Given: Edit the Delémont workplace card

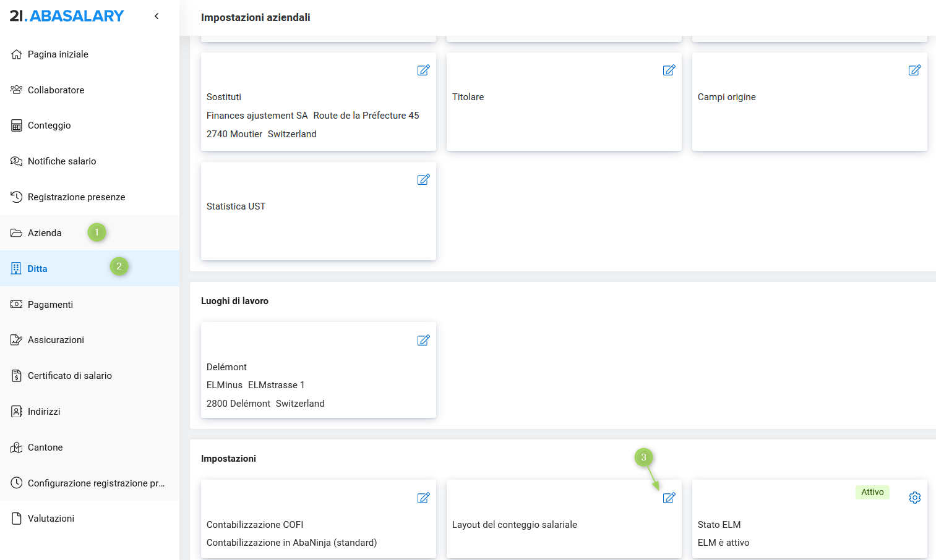Looking at the screenshot, I should click(423, 341).
